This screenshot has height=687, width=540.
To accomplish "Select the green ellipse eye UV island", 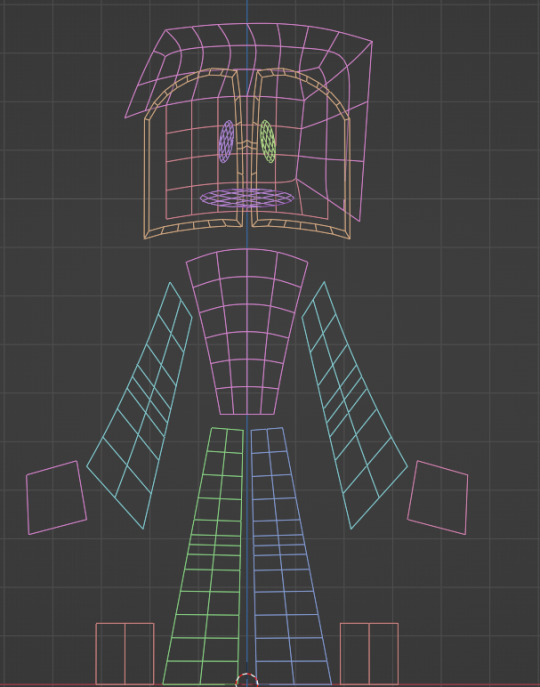I will click(268, 142).
